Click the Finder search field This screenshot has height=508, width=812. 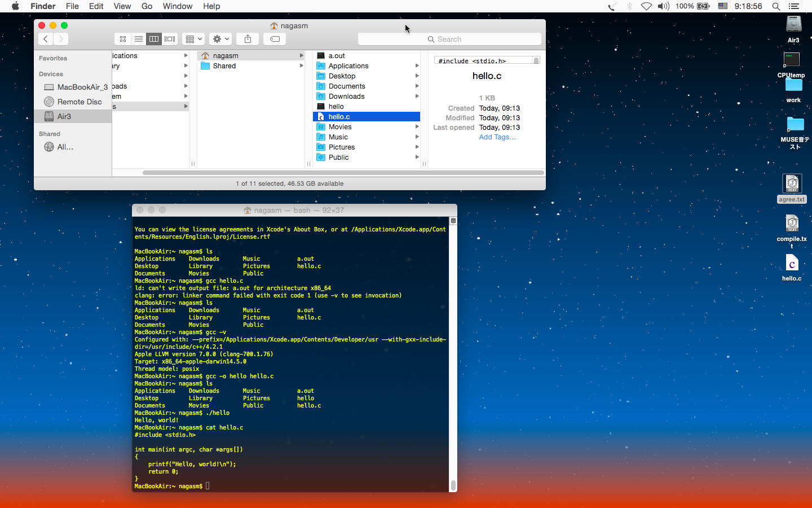449,39
